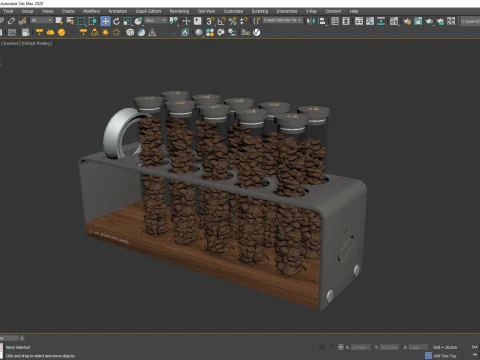Click the grey material sphere icon
Viewport: 480px width, 360px height.
point(199,32)
